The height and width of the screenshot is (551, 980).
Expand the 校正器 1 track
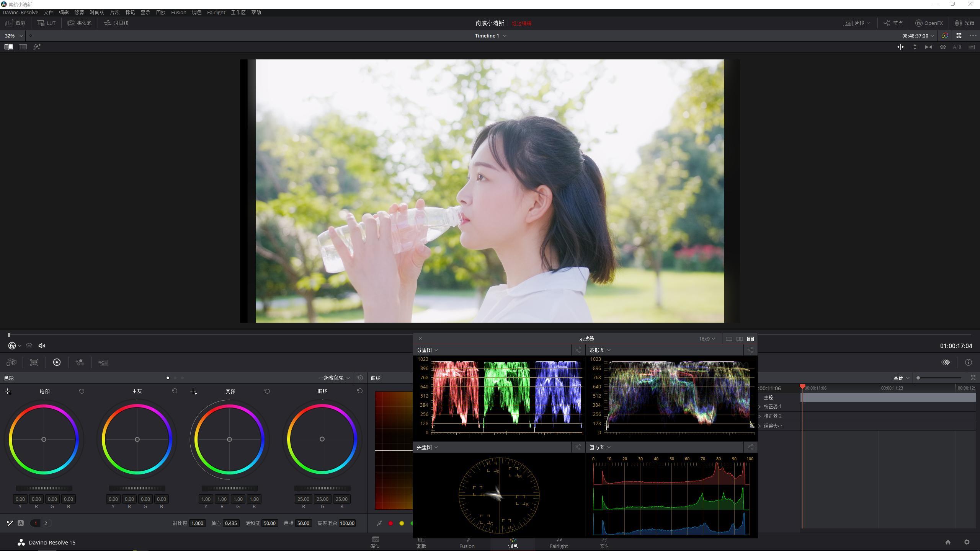tap(759, 406)
